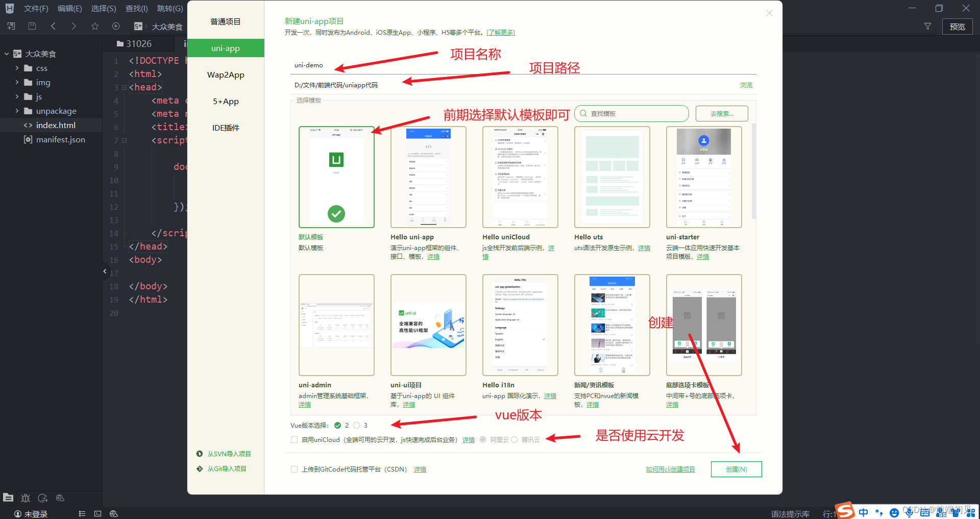Switch to 普通项目 tab
This screenshot has width=980, height=519.
point(226,21)
